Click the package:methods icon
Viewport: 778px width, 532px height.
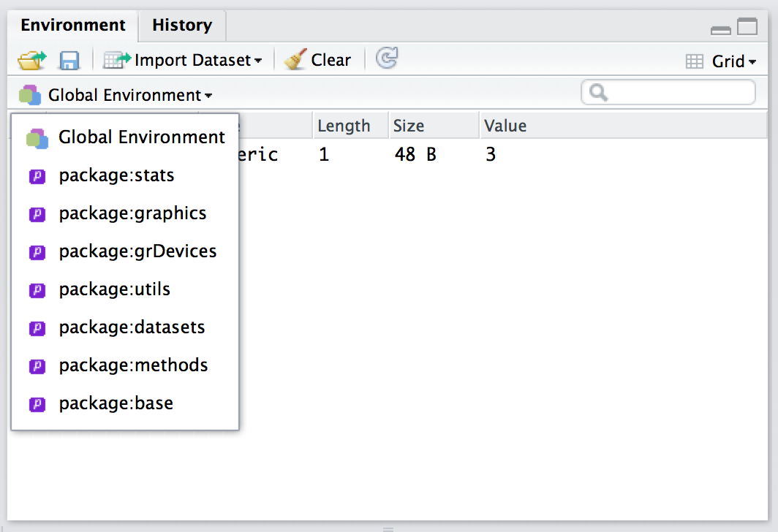37,366
